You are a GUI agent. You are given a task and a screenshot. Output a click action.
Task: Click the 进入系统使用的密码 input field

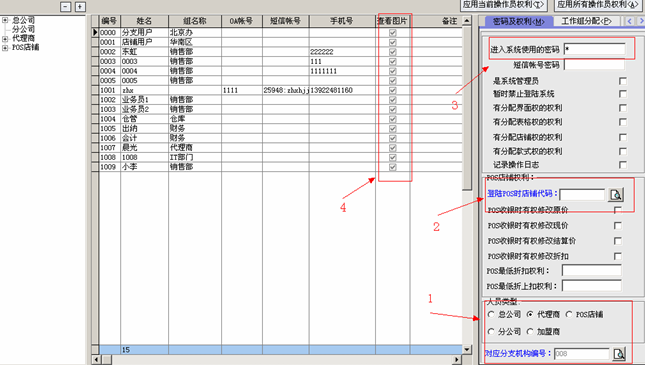[x=594, y=49]
